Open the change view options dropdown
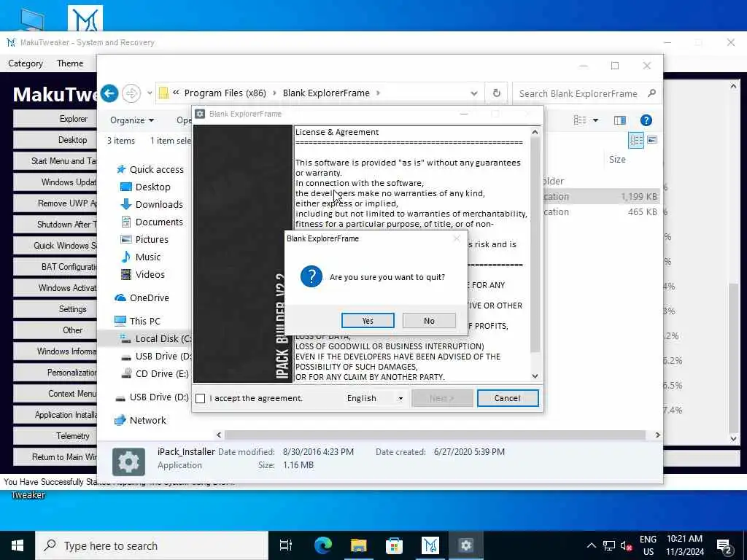This screenshot has width=747, height=560. coord(595,120)
